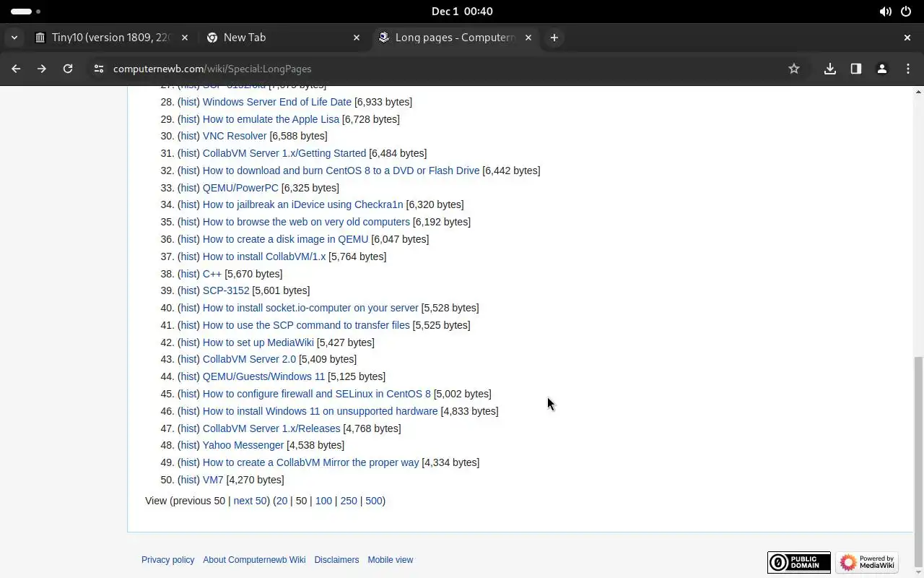View history of the C++ entry
Viewport: 924px width, 578px height.
(188, 274)
